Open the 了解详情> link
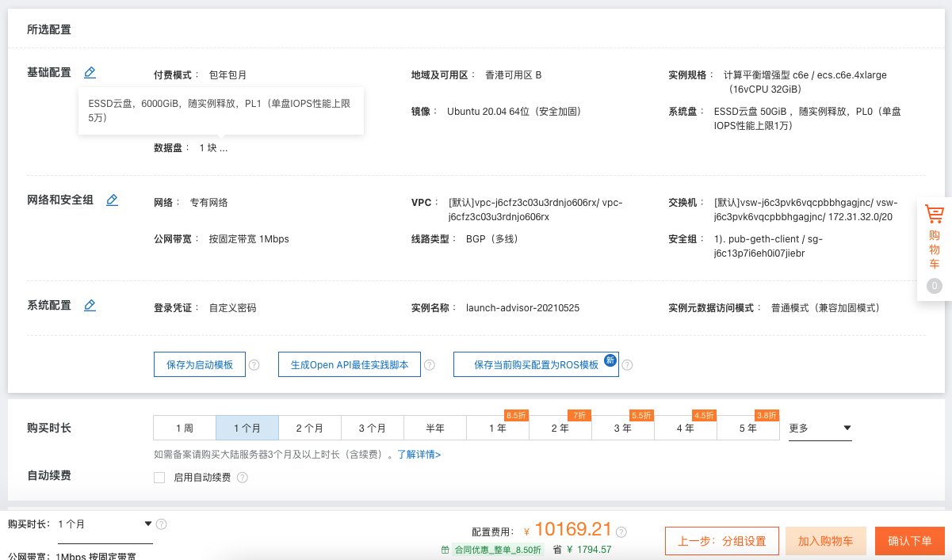 pos(419,455)
